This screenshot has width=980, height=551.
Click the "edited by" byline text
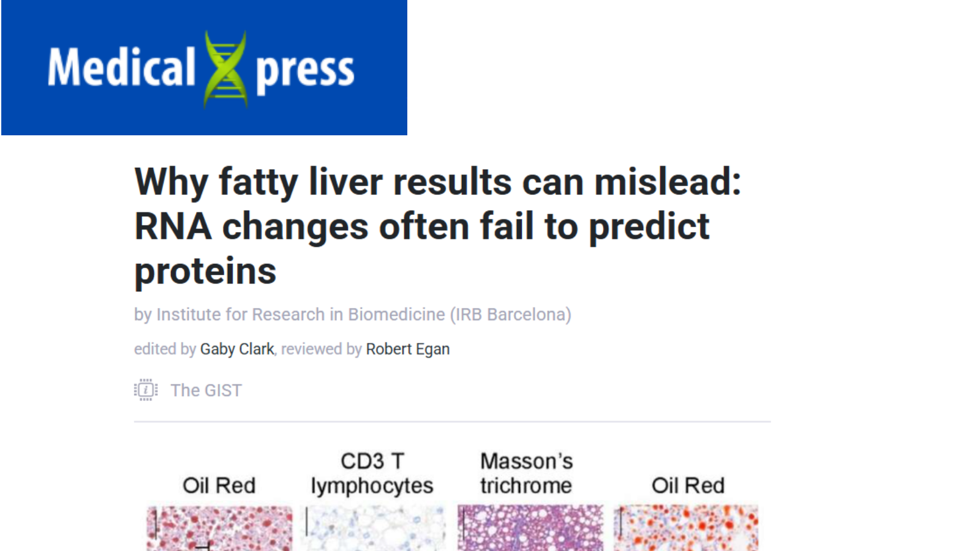165,349
